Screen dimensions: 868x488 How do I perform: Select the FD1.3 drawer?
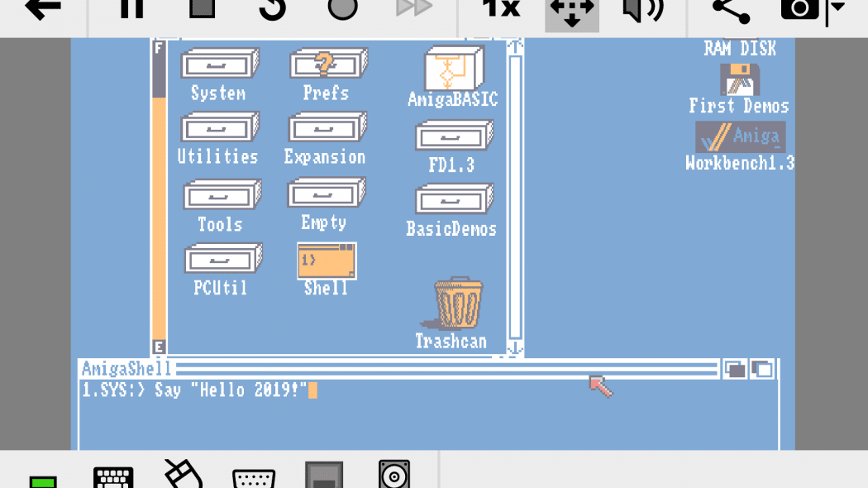[454, 135]
